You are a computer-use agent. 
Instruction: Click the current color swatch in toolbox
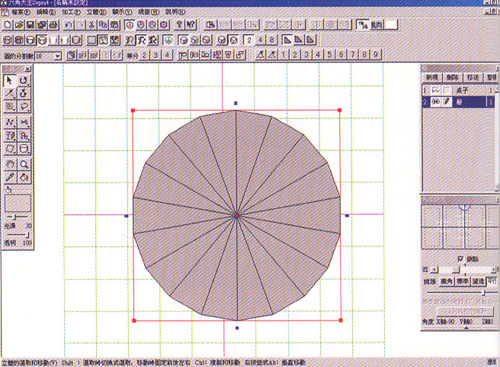click(18, 203)
